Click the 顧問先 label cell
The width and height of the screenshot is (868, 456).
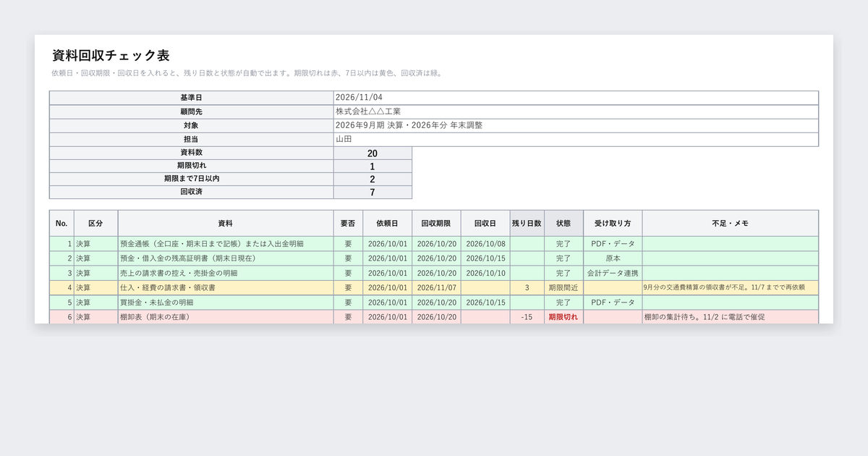click(x=192, y=111)
